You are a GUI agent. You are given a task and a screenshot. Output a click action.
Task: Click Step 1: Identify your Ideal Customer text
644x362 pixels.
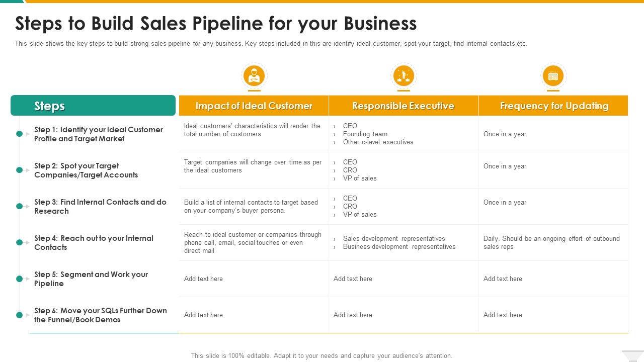tap(99, 134)
